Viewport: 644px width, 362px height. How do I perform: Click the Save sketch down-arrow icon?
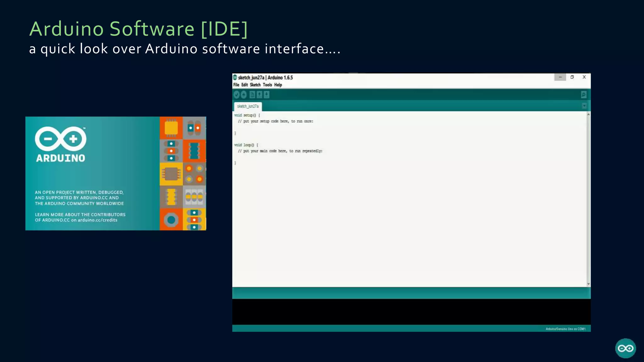point(267,95)
